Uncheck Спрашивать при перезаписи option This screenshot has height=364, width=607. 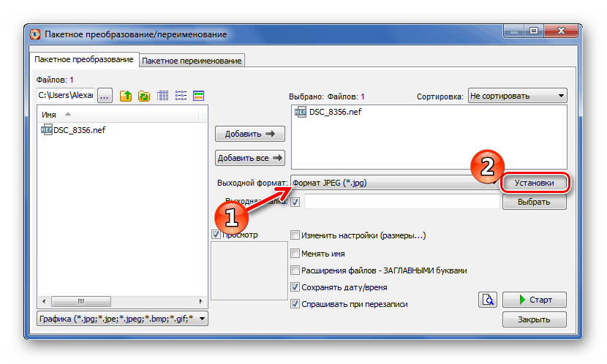click(295, 304)
